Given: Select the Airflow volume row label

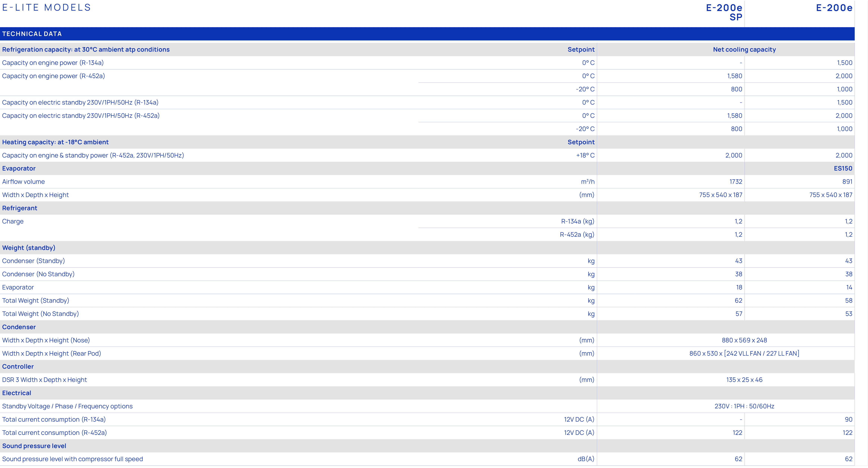Looking at the screenshot, I should click(x=23, y=182).
